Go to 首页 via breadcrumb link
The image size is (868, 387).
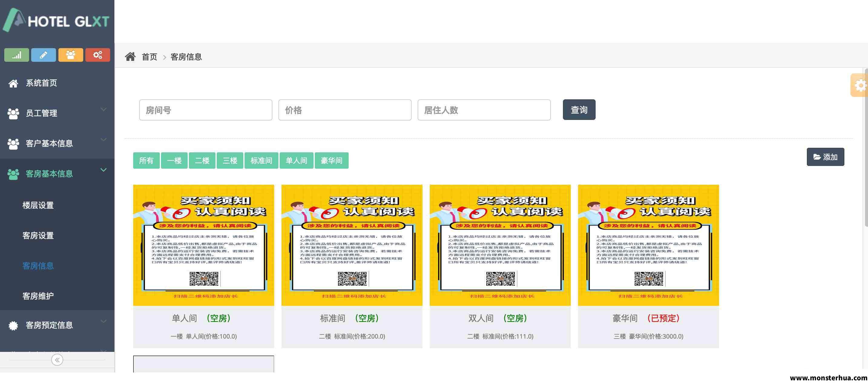click(x=149, y=57)
